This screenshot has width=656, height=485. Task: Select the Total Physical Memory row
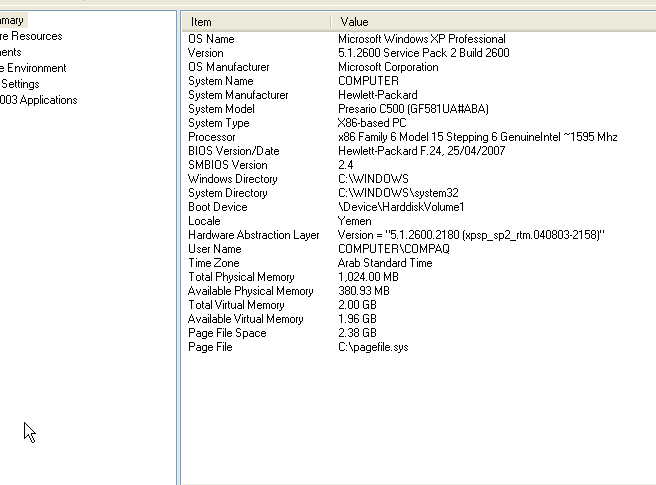pos(241,277)
